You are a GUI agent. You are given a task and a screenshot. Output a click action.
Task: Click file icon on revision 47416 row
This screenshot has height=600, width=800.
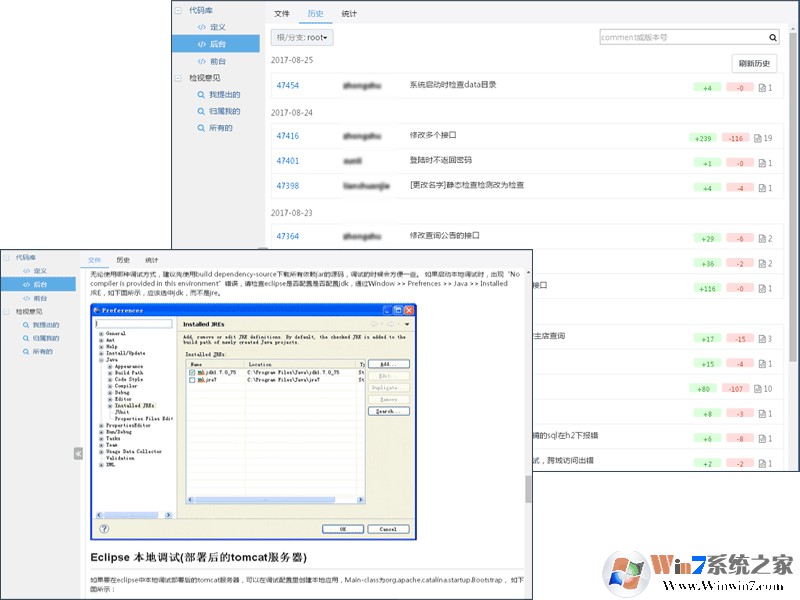pos(758,137)
